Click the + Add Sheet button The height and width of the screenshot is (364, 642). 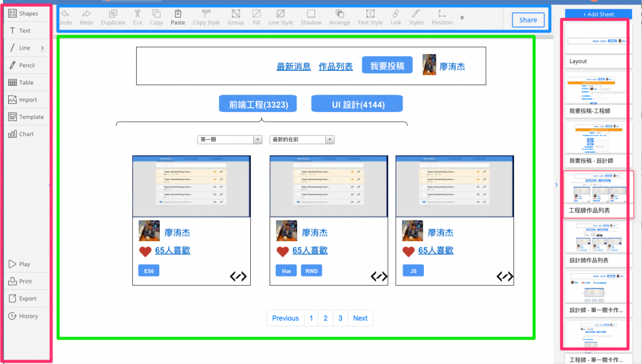point(598,14)
